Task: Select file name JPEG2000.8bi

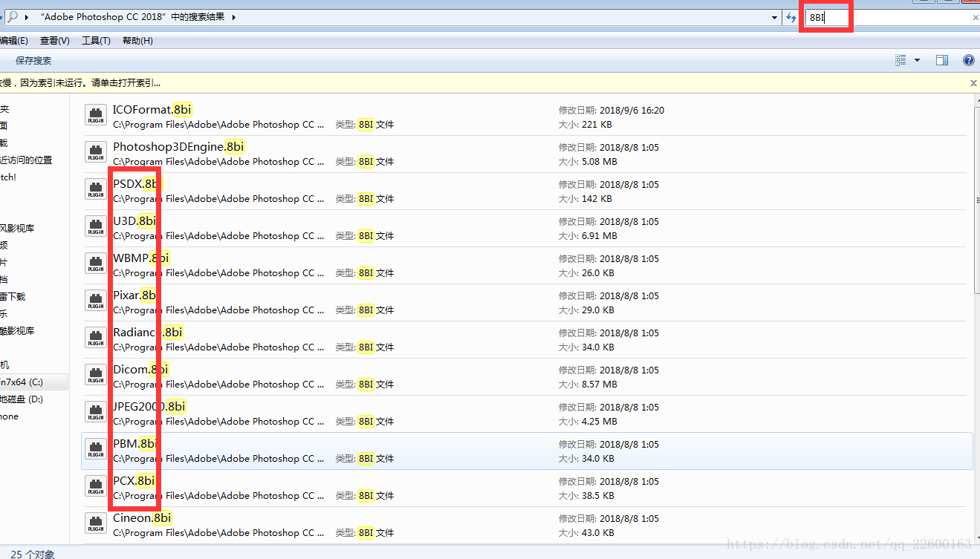Action: point(149,407)
